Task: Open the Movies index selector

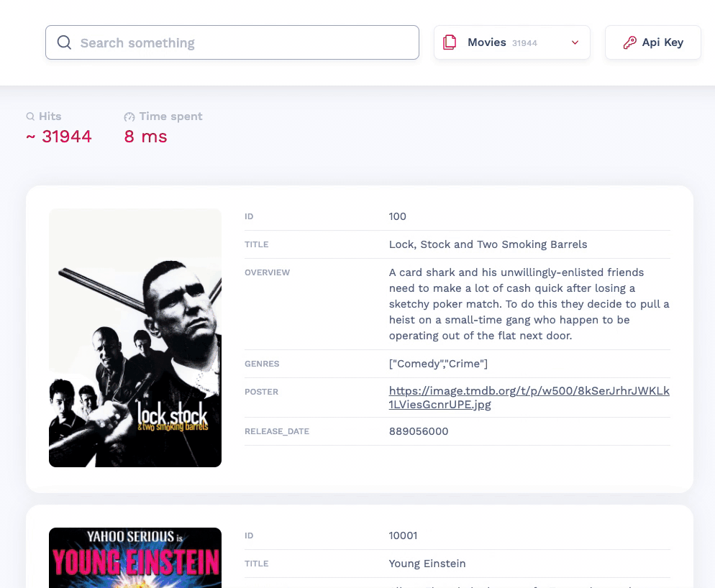Action: 511,42
